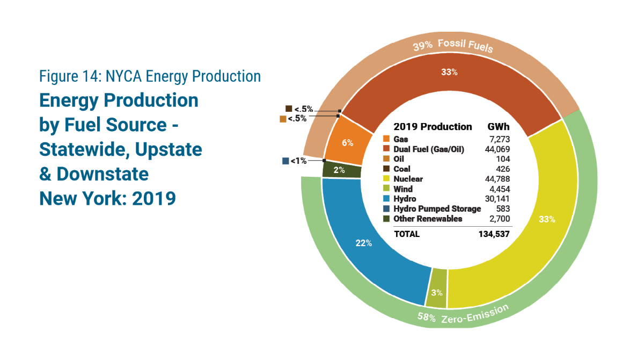Select the Wind legend color square
This screenshot has height=360, width=644.
pos(386,189)
